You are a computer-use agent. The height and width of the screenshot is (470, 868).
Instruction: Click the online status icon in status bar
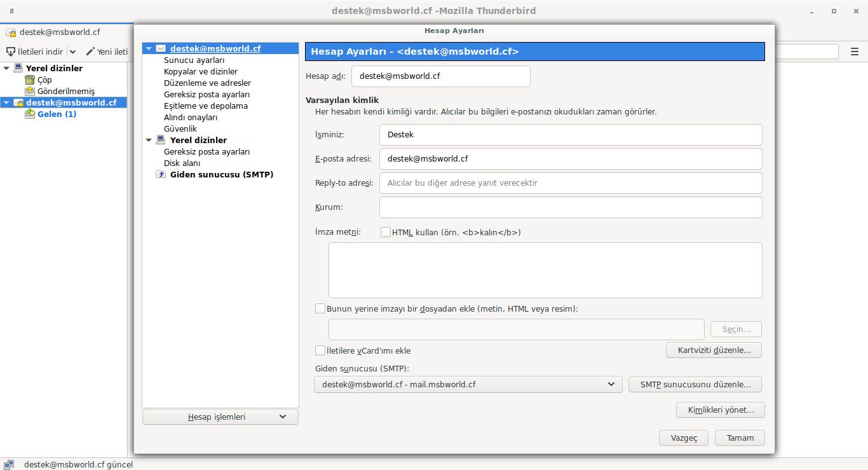[x=10, y=464]
